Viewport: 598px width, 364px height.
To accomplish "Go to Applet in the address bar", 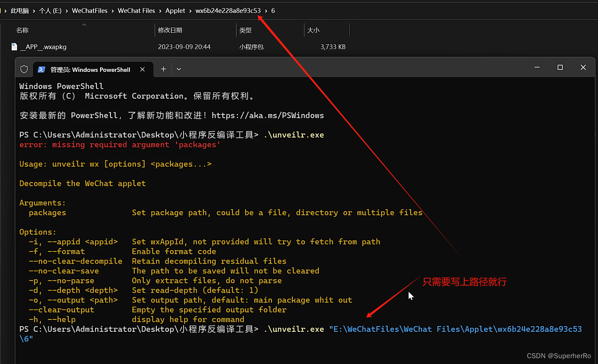I will (x=175, y=11).
